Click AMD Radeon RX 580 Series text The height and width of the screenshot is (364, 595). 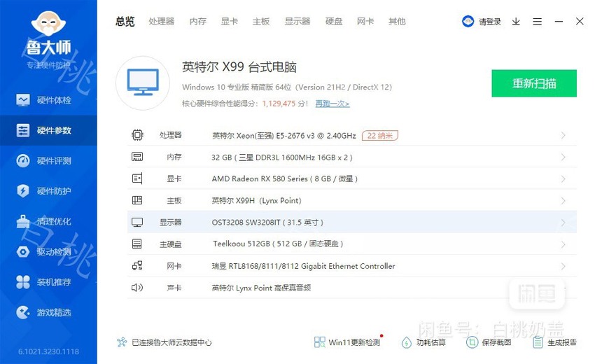285,178
